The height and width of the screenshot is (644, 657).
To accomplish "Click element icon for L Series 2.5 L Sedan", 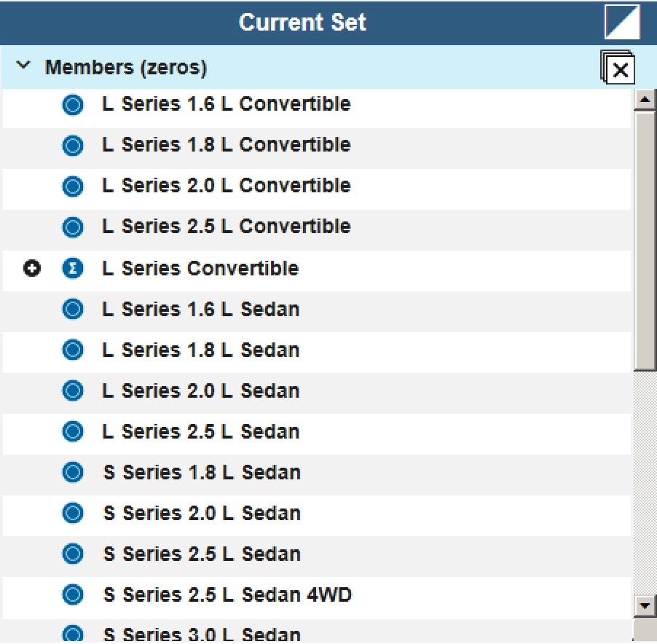I will [x=73, y=432].
